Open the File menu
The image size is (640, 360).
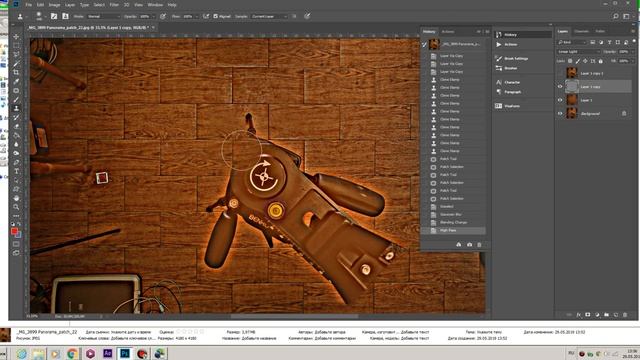pyautogui.click(x=29, y=5)
